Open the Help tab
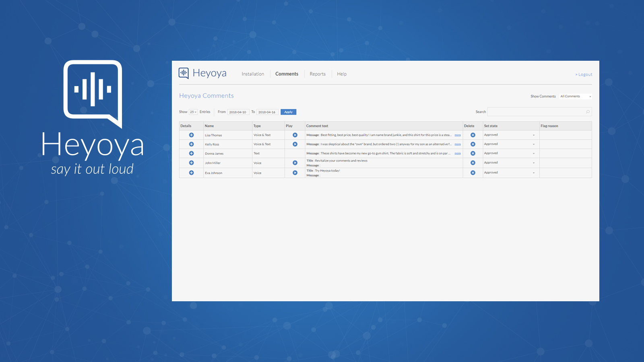The width and height of the screenshot is (644, 362). click(x=342, y=74)
